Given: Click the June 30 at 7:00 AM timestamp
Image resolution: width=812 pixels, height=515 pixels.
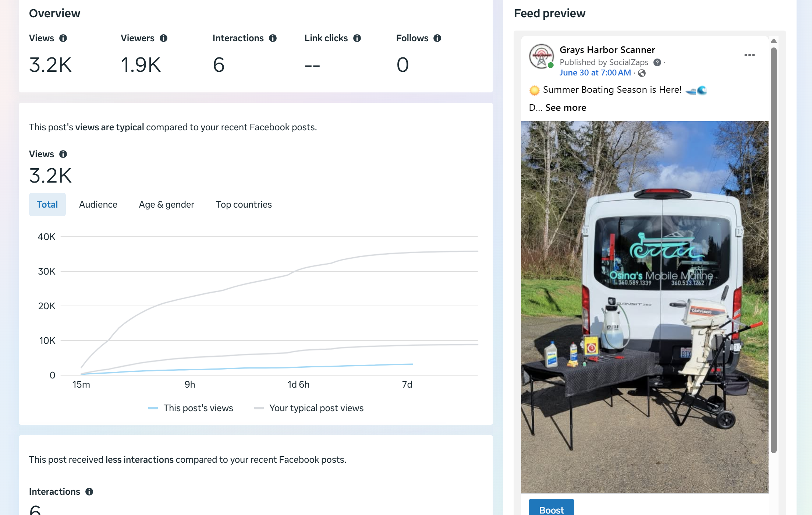Looking at the screenshot, I should pos(595,73).
